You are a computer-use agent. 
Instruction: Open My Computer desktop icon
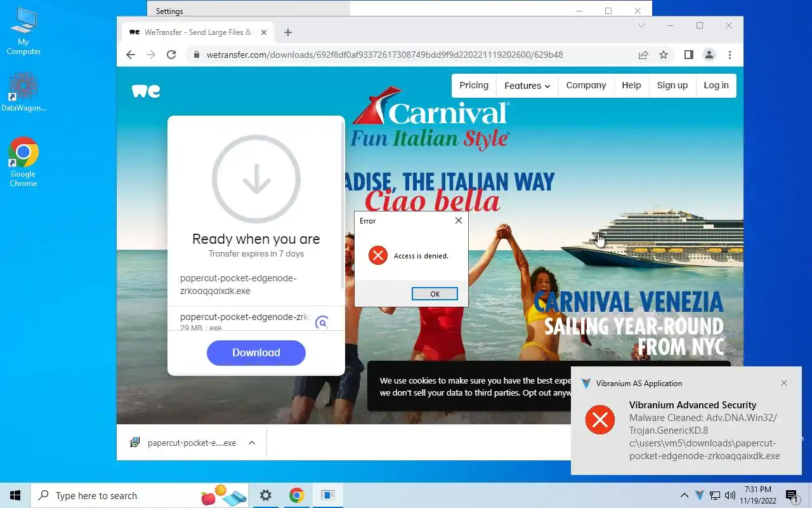(x=23, y=31)
